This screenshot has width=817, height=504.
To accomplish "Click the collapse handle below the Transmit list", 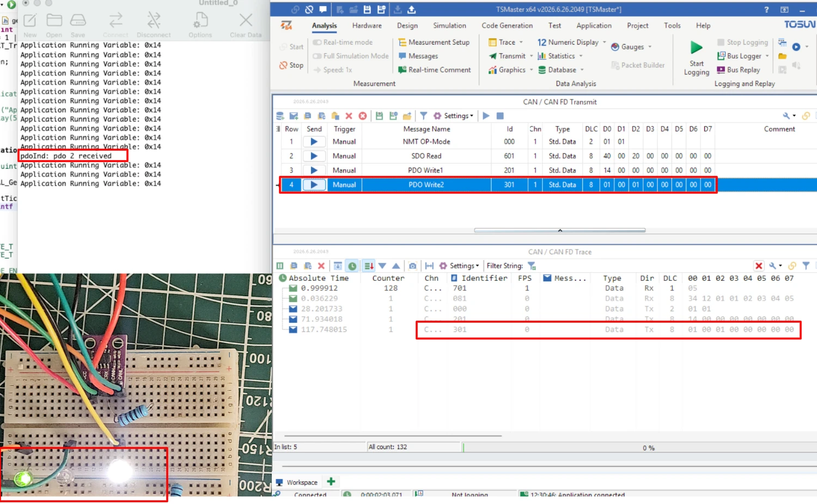I will pyautogui.click(x=560, y=230).
